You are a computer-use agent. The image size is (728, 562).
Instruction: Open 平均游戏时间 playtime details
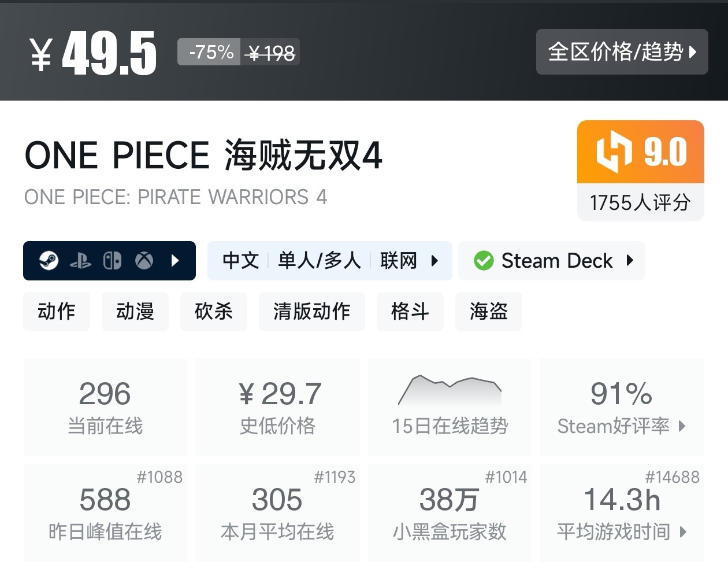point(622,512)
